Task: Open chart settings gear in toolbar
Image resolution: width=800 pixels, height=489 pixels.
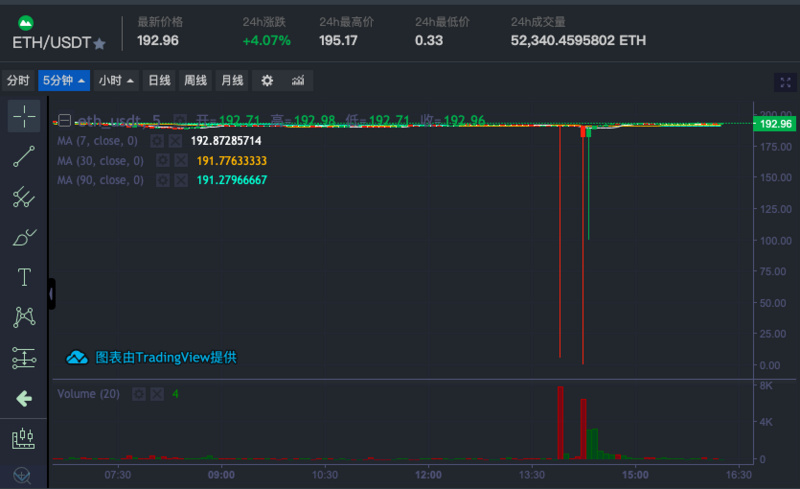Action: click(x=267, y=81)
